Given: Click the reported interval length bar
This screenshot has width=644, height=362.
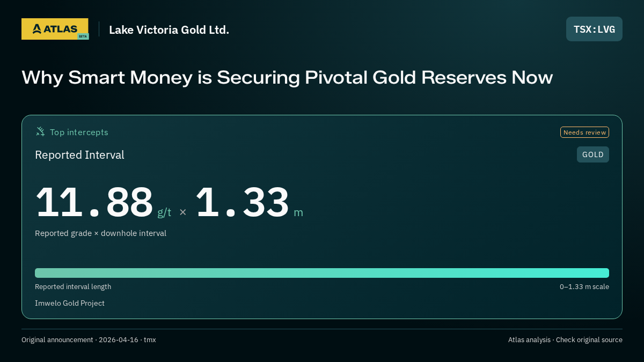Looking at the screenshot, I should [x=322, y=273].
